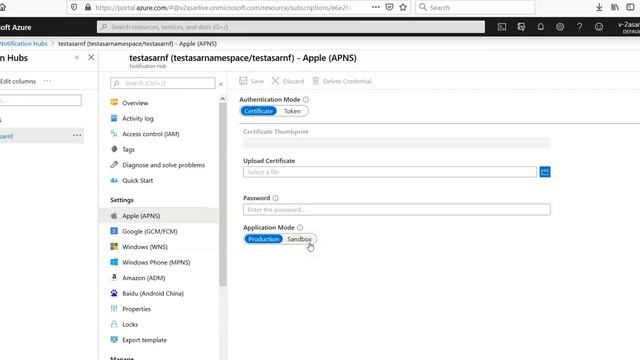Go to Notification Hubs breadcrumb link
The width and height of the screenshot is (640, 360).
pyautogui.click(x=24, y=43)
